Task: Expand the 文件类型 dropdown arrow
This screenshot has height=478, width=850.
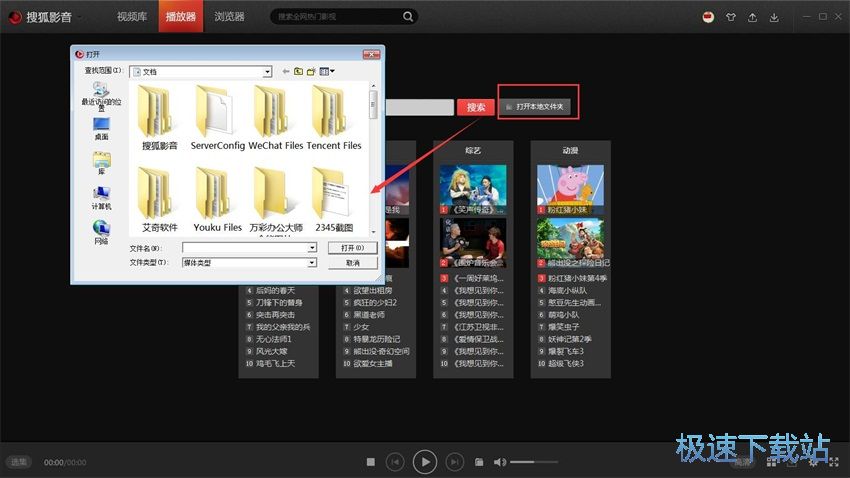Action: coord(312,262)
